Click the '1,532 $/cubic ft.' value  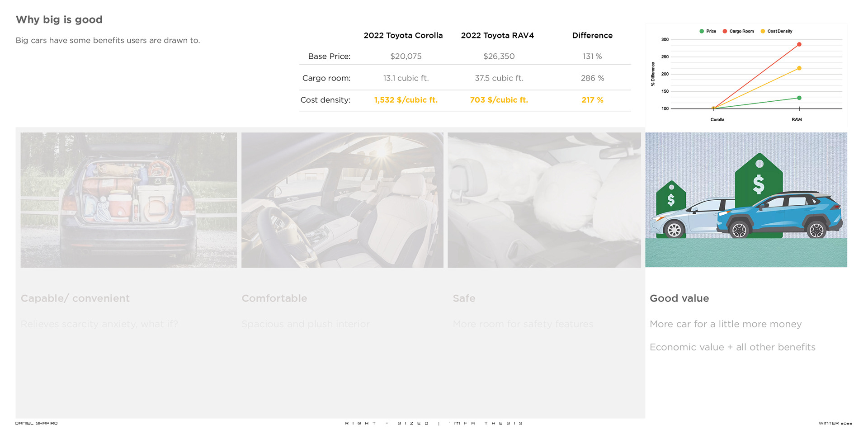pos(406,100)
